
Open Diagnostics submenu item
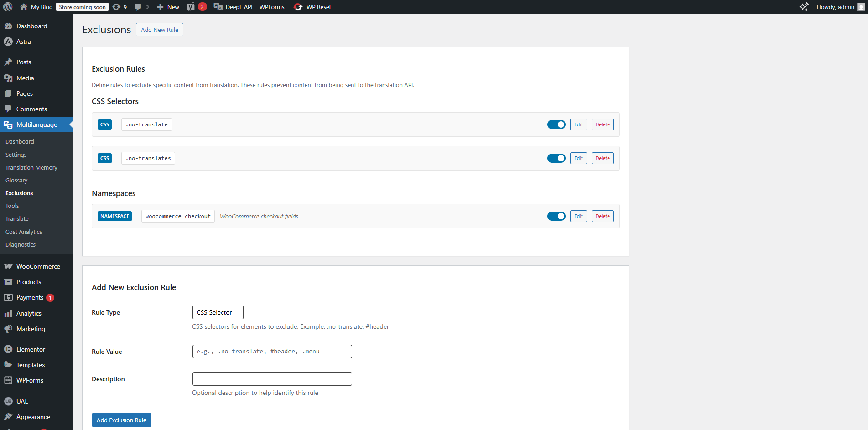coord(21,244)
